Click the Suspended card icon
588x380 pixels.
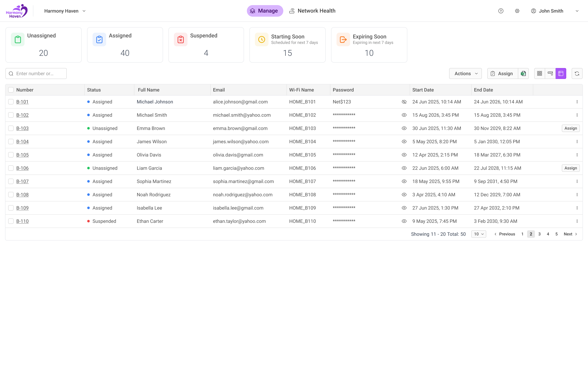(181, 39)
